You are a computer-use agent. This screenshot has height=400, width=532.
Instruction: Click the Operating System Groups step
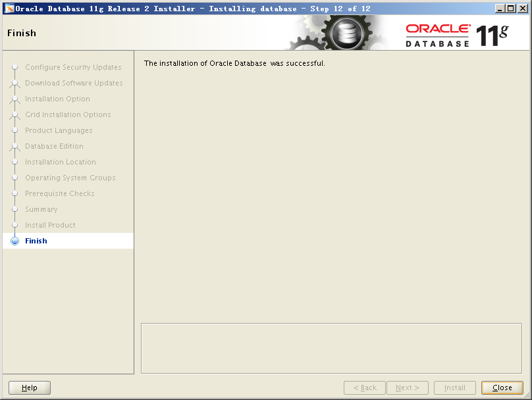(70, 178)
